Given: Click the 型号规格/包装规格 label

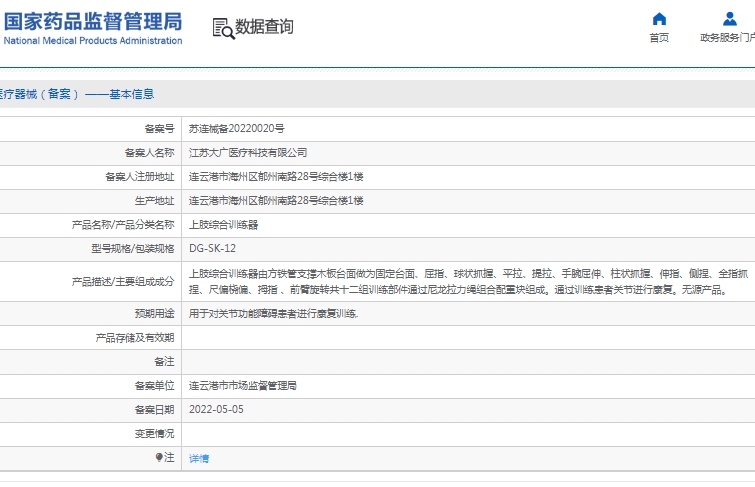Looking at the screenshot, I should coord(132,249).
